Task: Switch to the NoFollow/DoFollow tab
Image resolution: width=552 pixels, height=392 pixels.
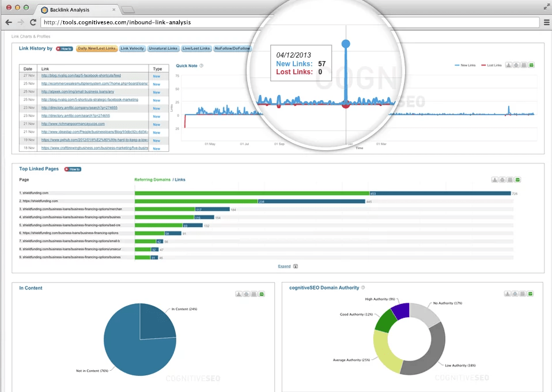Action: tap(232, 48)
